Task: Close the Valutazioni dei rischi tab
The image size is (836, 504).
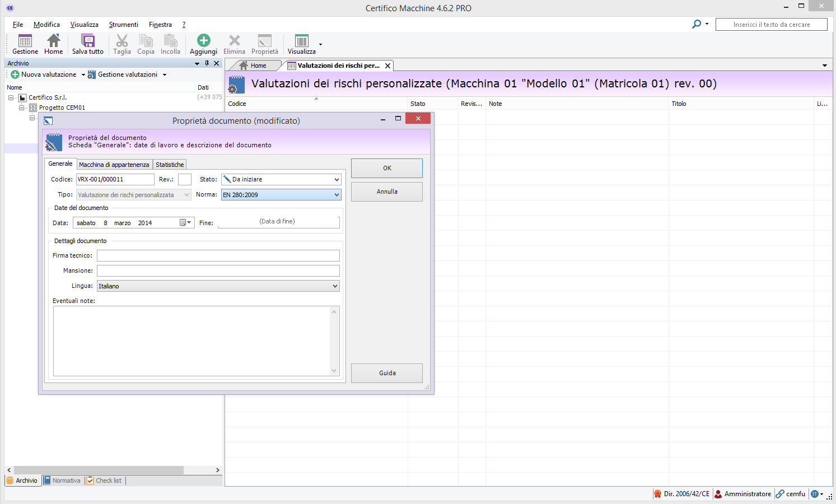Action: click(x=387, y=66)
